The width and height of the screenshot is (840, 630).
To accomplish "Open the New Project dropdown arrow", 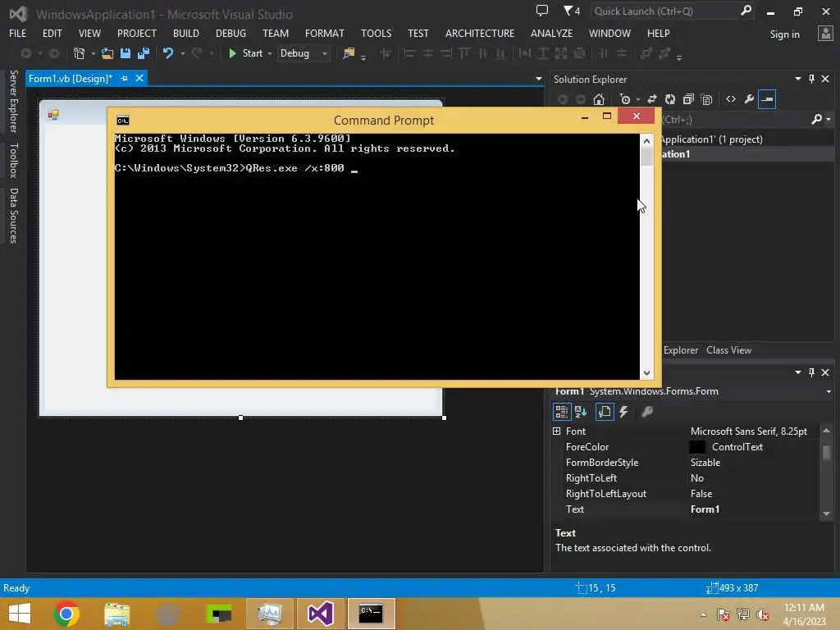I will 94,53.
